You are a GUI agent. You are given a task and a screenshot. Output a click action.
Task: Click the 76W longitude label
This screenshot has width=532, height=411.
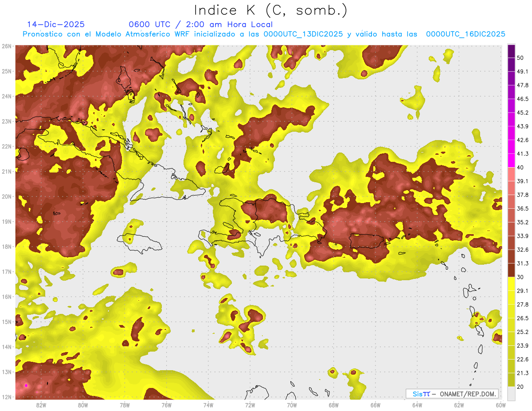[x=167, y=405]
